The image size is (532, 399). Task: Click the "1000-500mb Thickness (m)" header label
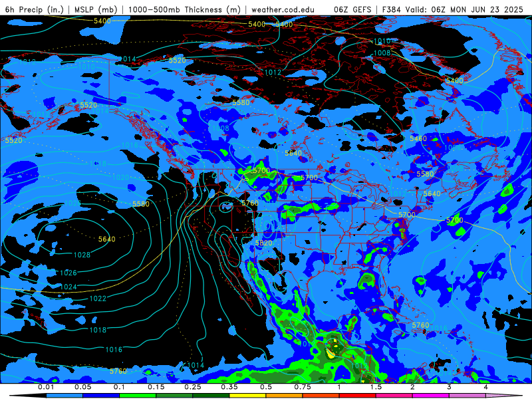(184, 9)
